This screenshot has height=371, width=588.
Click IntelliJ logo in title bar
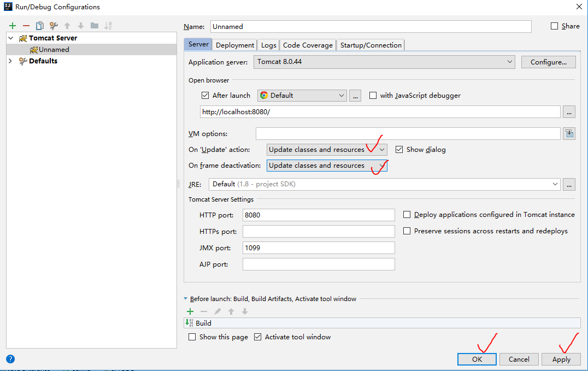8,7
